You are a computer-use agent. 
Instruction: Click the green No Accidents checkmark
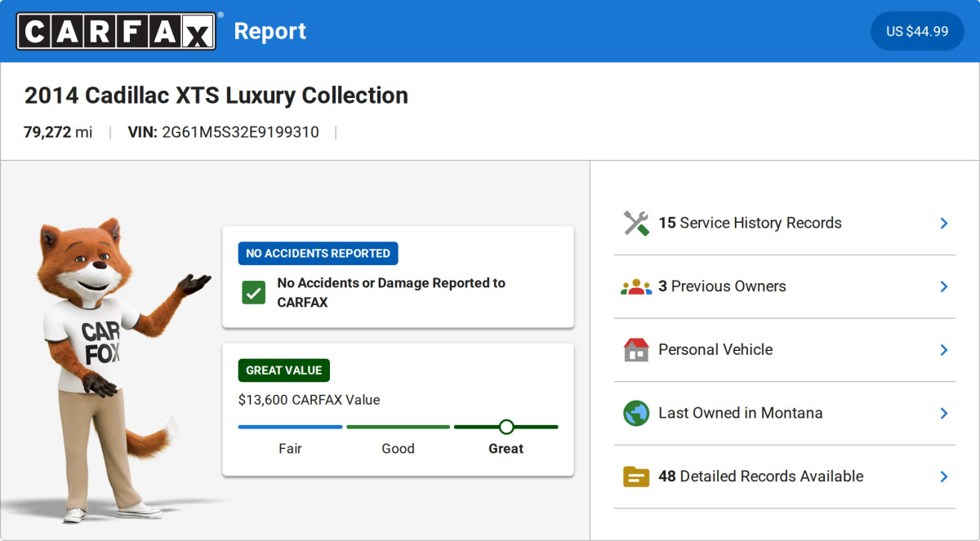point(253,292)
